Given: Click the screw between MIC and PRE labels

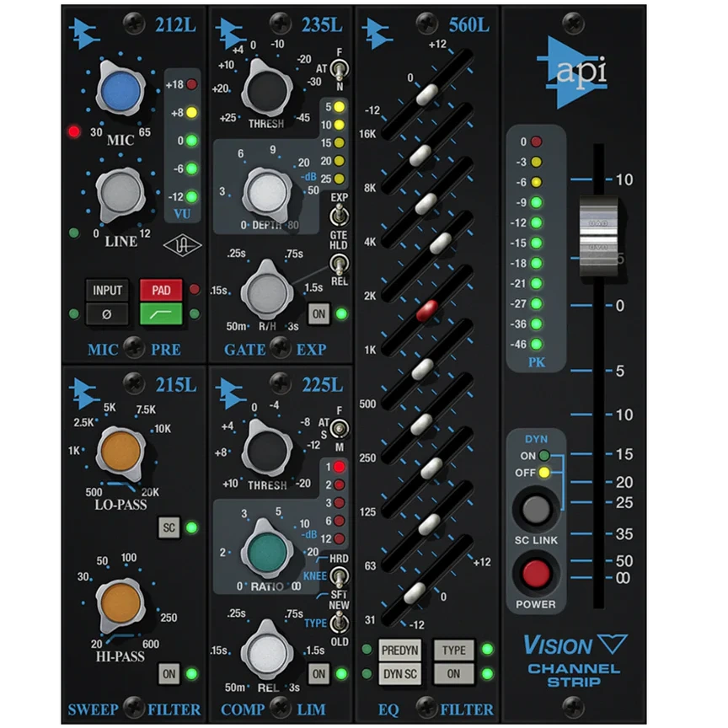Looking at the screenshot, I should [134, 347].
